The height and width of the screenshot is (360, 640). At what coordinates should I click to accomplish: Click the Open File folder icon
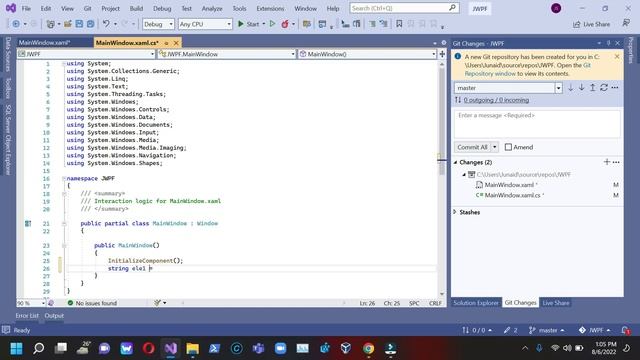click(68, 24)
